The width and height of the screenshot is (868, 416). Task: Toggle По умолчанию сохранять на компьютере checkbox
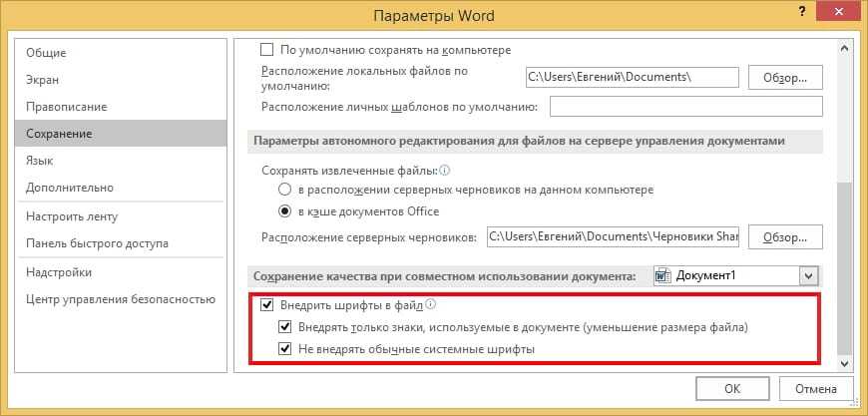(266, 49)
